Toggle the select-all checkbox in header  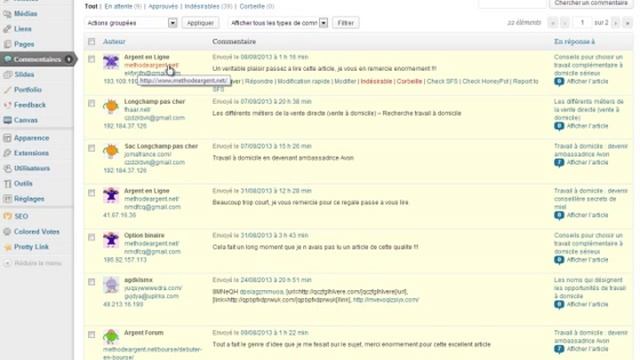pyautogui.click(x=91, y=42)
